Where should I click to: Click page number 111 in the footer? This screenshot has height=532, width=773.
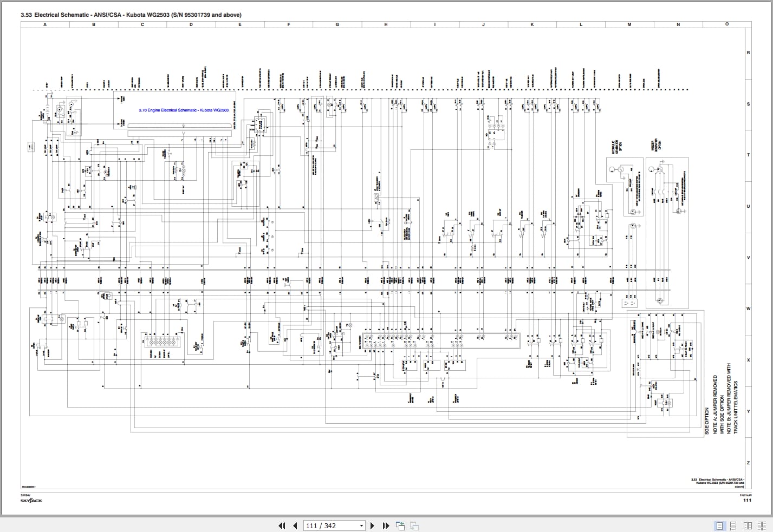747,500
